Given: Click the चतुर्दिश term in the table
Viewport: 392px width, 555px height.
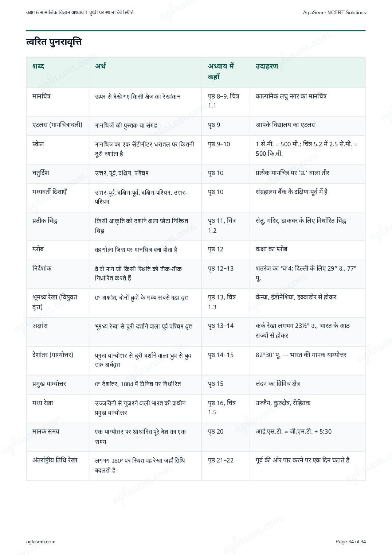Looking at the screenshot, I should [41, 173].
